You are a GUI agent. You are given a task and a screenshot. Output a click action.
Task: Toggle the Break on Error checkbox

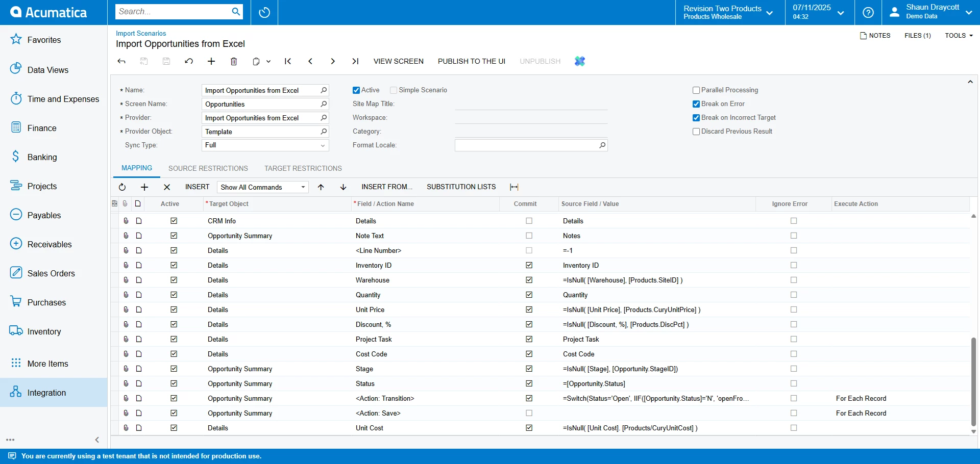(696, 104)
